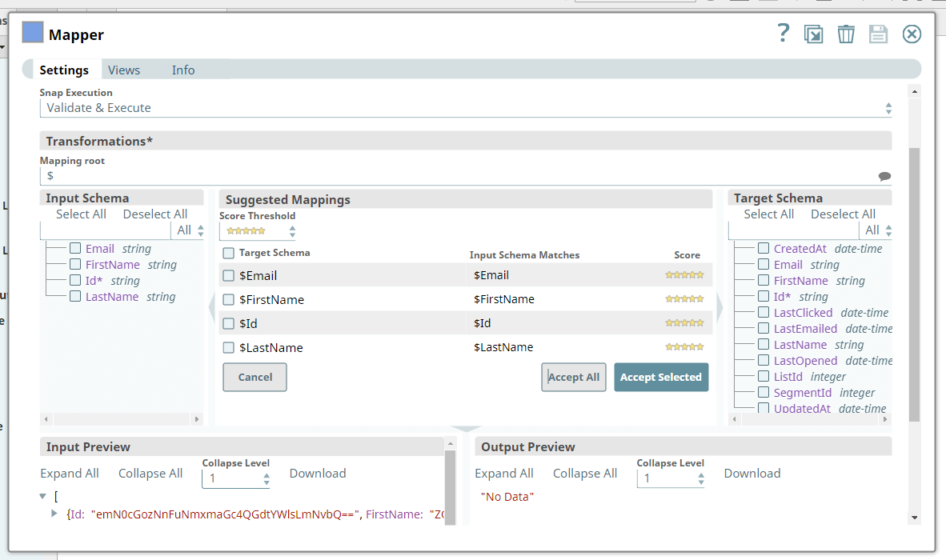Switch to the Views tab

click(x=124, y=70)
